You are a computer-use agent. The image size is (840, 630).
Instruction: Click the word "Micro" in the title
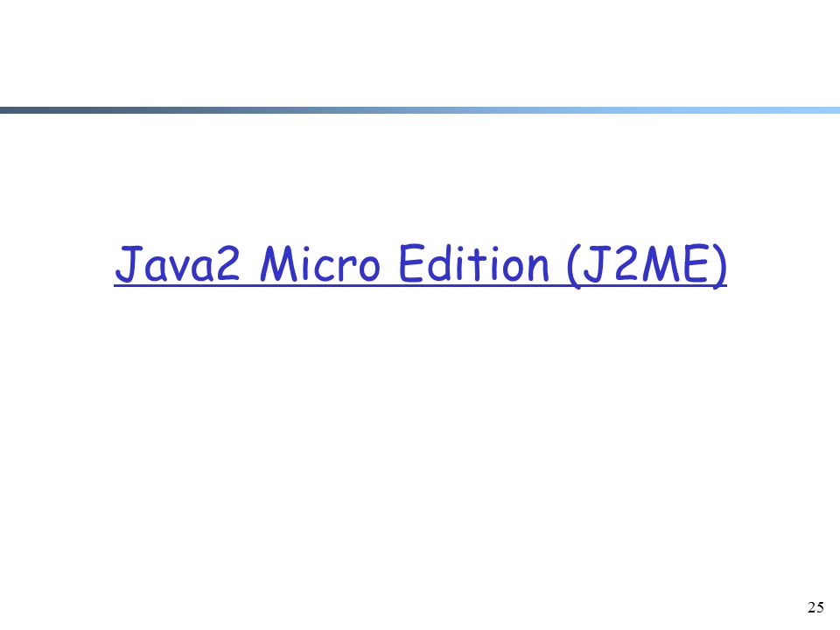click(x=320, y=263)
